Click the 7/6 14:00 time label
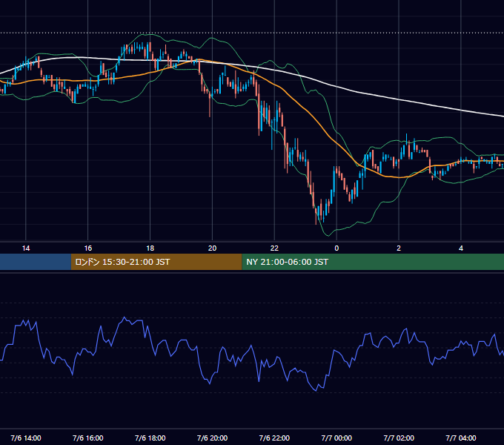Viewport: 504px width, 445px height. (26, 438)
